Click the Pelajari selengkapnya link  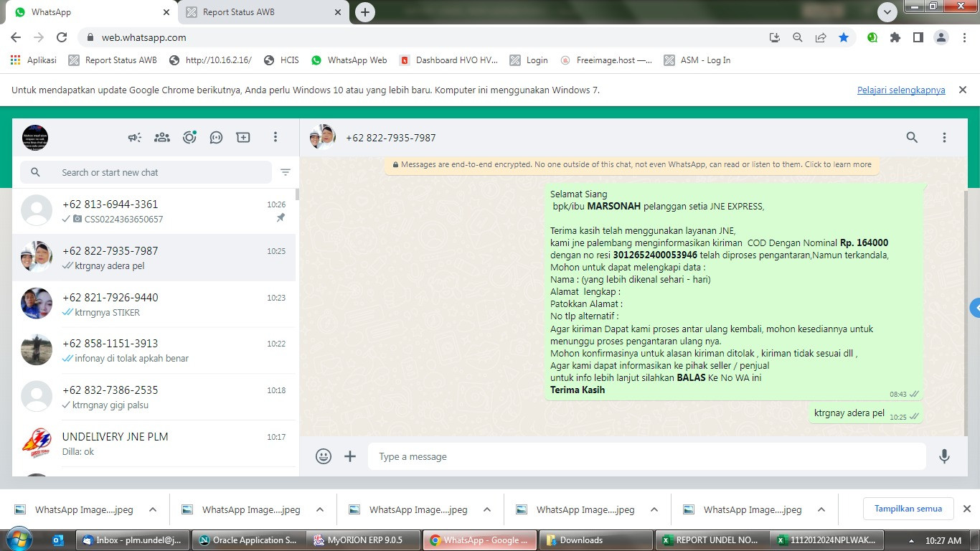pyautogui.click(x=901, y=90)
